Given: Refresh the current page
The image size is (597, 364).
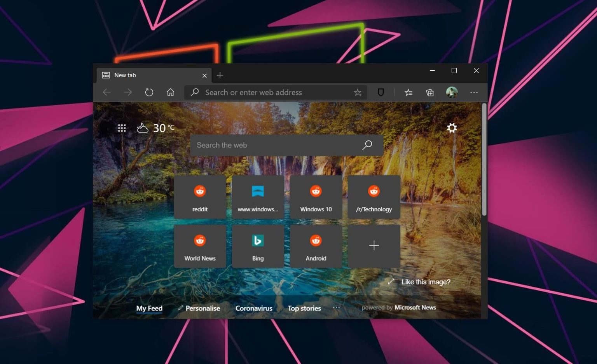Looking at the screenshot, I should click(149, 92).
